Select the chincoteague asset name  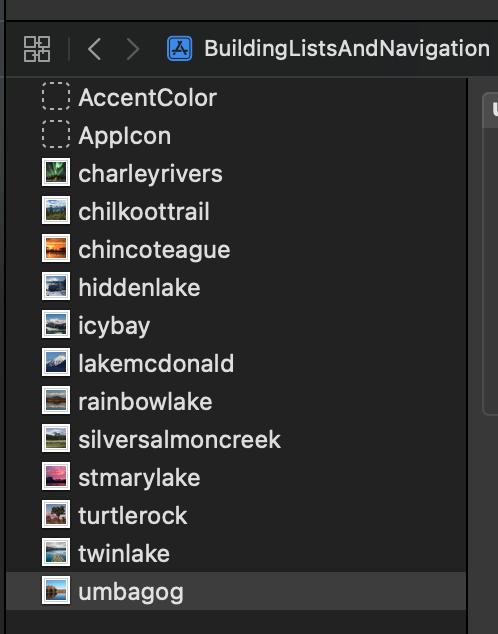pyautogui.click(x=154, y=250)
